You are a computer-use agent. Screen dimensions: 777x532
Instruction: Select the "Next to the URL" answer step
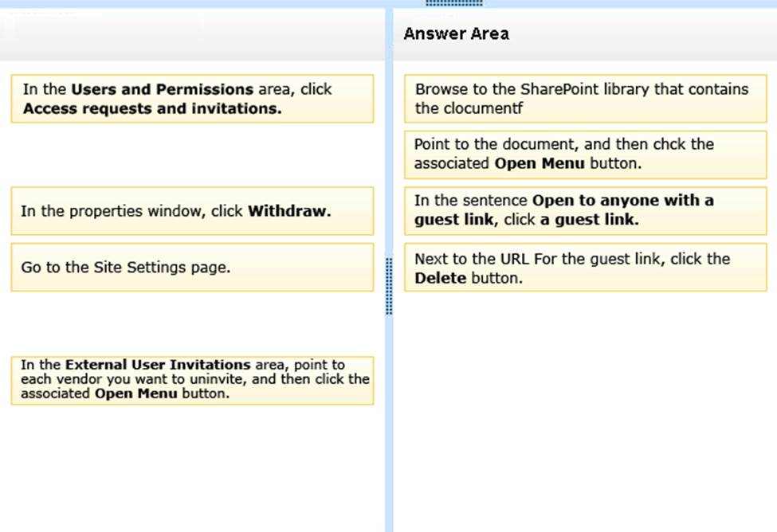click(585, 268)
